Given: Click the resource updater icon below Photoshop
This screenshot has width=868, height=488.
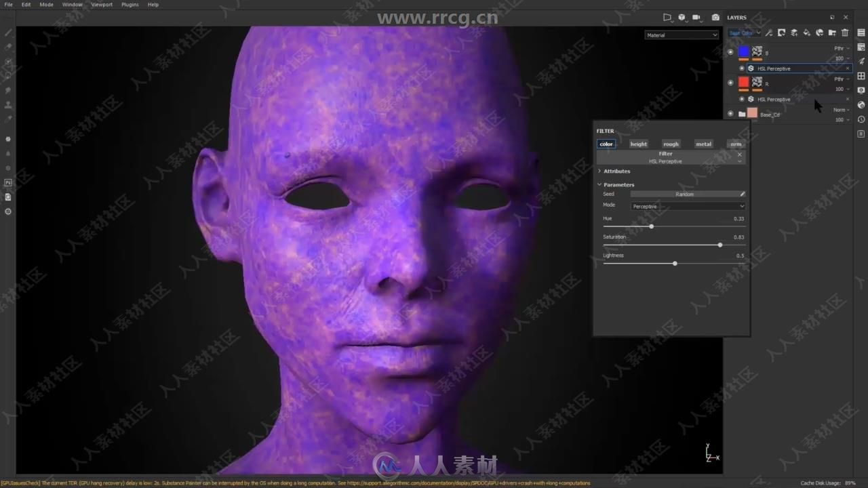Looking at the screenshot, I should pyautogui.click(x=8, y=197).
